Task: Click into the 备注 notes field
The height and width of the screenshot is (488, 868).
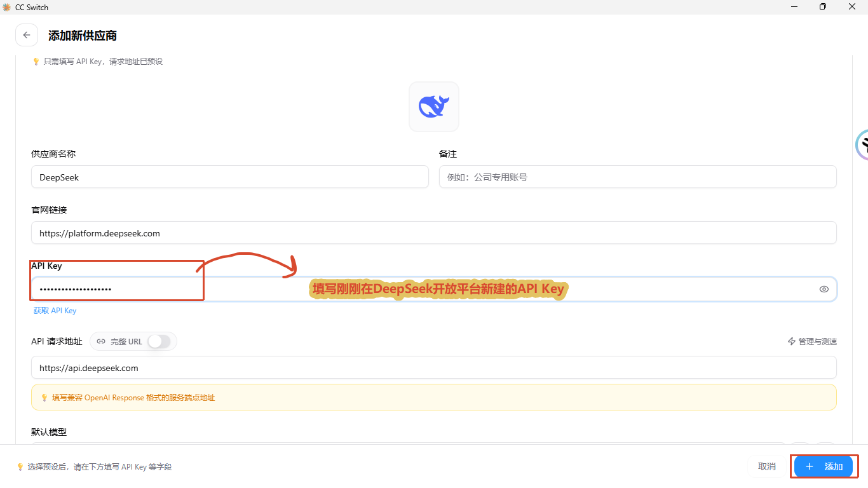Action: (637, 177)
